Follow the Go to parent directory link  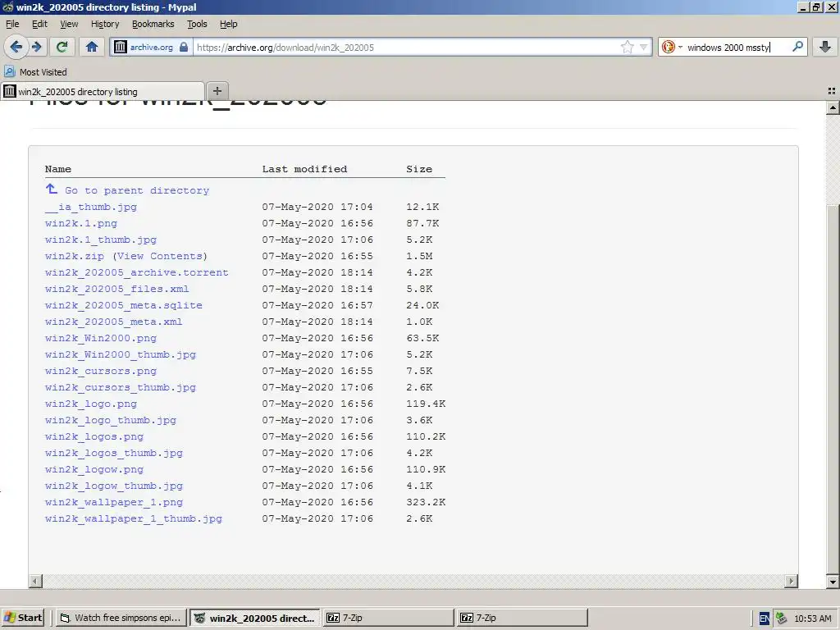pyautogui.click(x=137, y=190)
